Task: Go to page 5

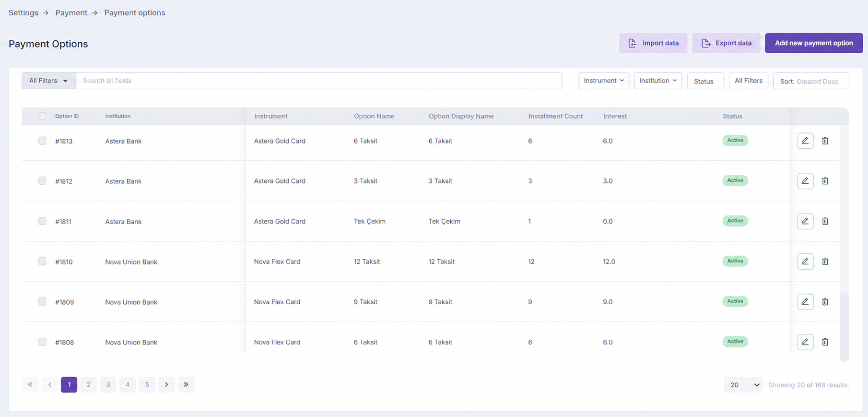Action: [147, 384]
